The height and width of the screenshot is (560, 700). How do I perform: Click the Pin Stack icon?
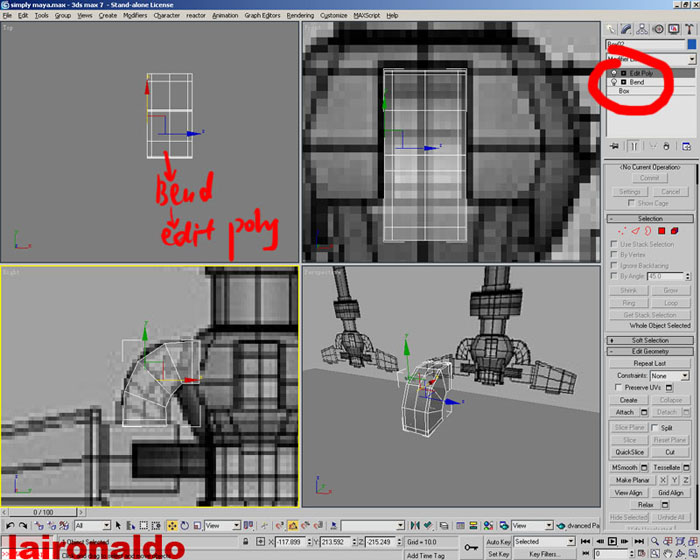coord(614,145)
